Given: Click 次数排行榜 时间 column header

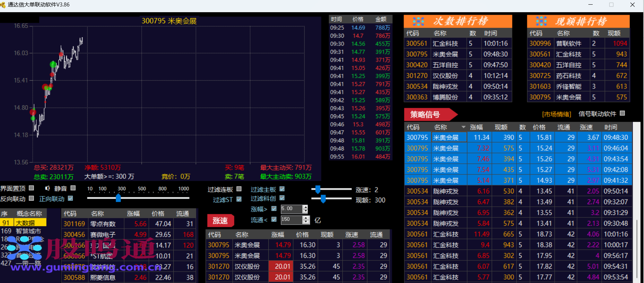Looking at the screenshot, I should [490, 33].
